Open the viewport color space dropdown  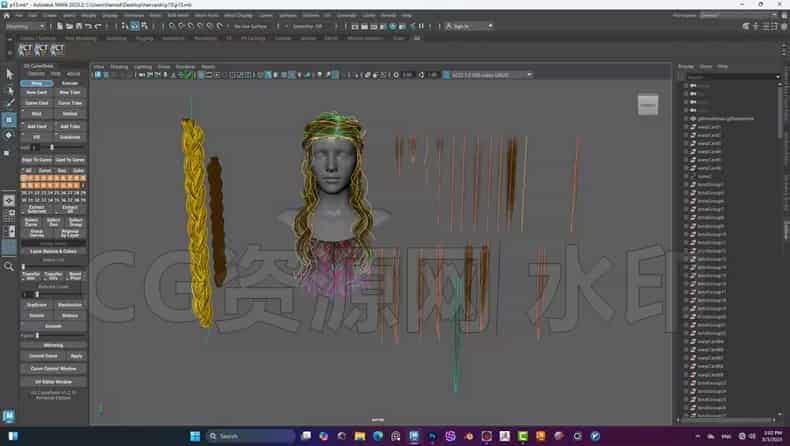tap(489, 75)
